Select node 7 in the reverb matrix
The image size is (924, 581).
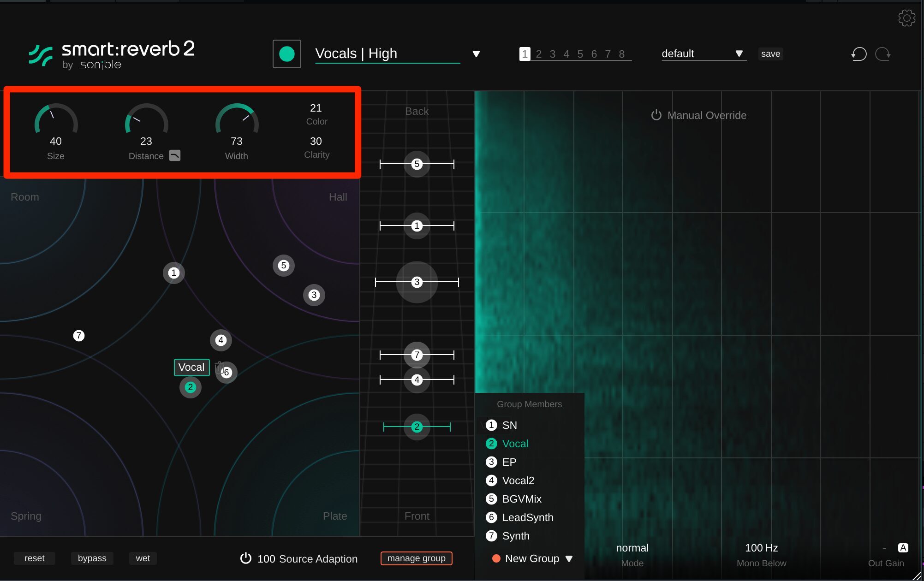coord(79,336)
